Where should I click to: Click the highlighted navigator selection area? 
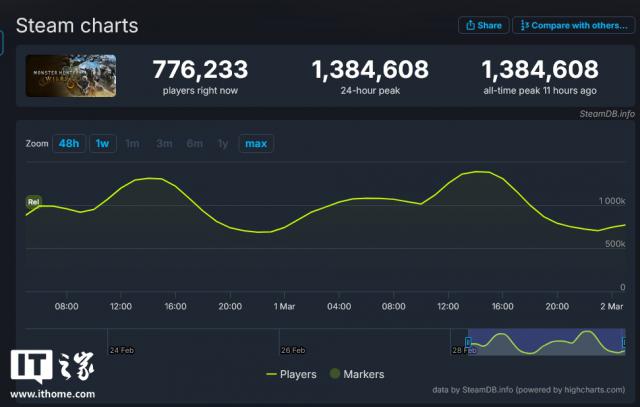tap(546, 341)
